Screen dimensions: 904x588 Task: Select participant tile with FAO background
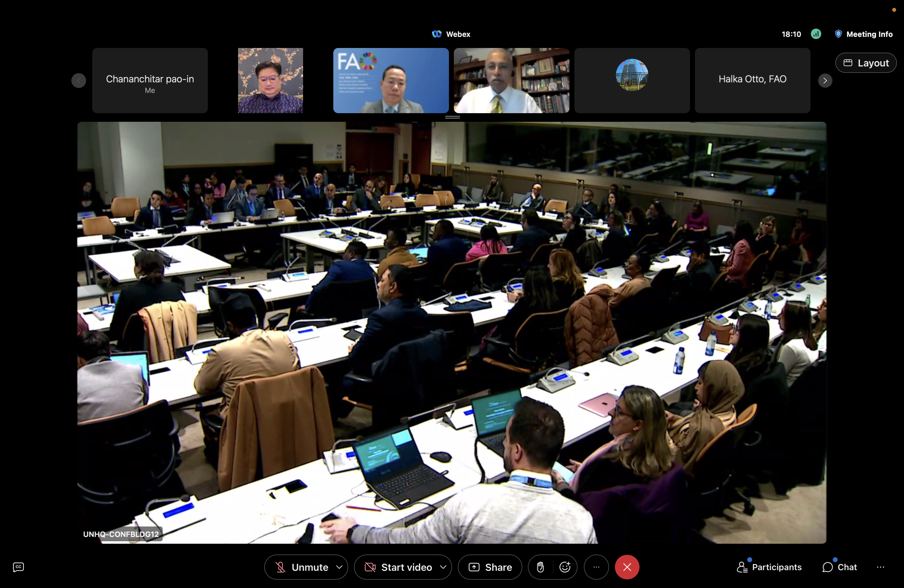click(391, 80)
